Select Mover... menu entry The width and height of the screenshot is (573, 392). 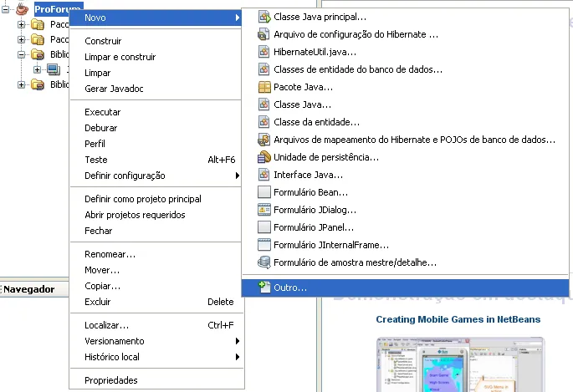[x=157, y=270]
